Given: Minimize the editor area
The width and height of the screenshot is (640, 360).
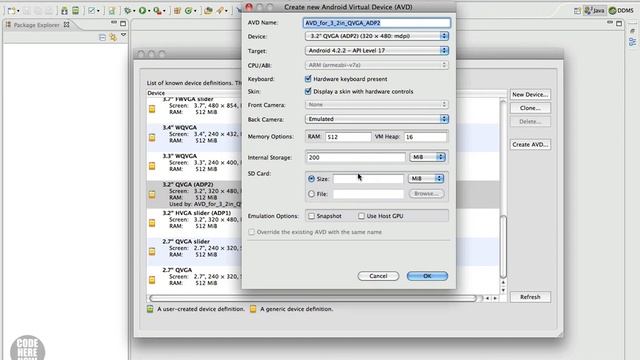Looking at the screenshot, I should [x=610, y=22].
